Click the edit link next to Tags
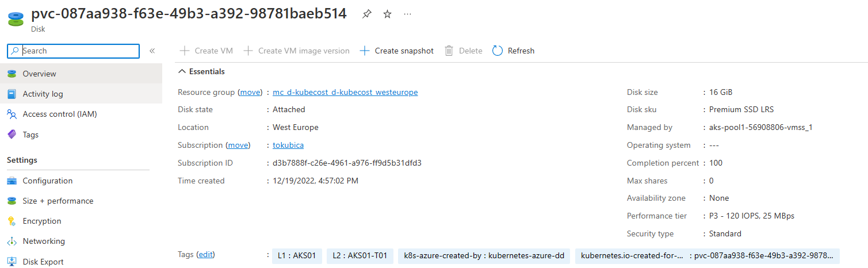 pyautogui.click(x=205, y=255)
